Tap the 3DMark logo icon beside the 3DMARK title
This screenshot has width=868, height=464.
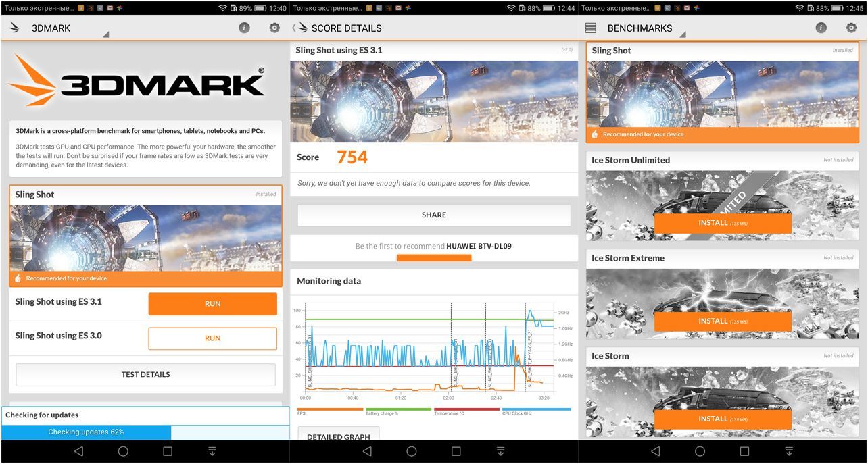pyautogui.click(x=14, y=28)
